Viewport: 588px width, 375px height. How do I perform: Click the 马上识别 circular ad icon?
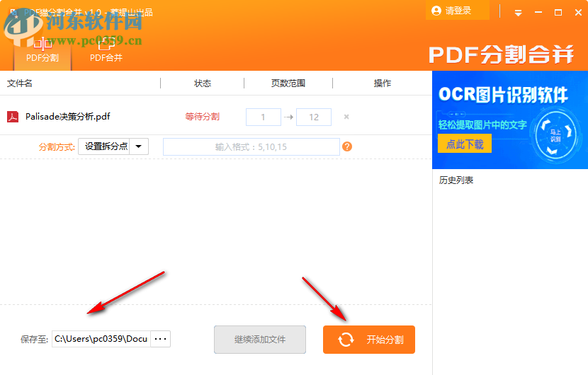pos(555,136)
